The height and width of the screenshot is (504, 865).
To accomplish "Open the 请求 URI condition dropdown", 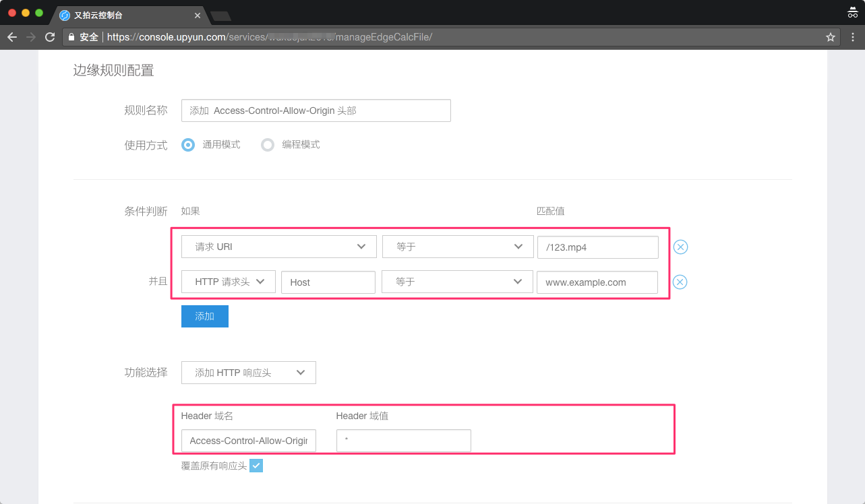I will pos(278,247).
